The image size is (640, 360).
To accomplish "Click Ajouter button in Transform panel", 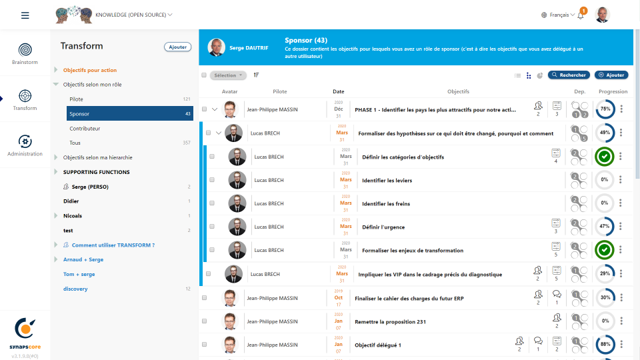I will [x=178, y=47].
